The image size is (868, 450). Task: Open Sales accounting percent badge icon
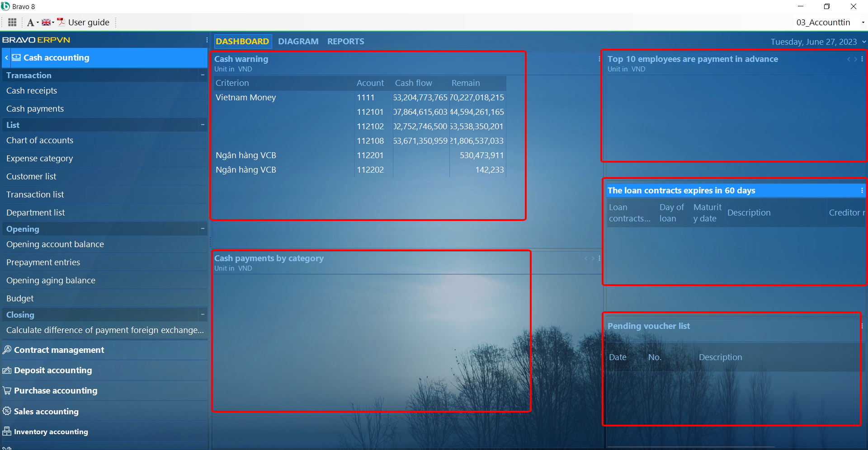[7, 411]
